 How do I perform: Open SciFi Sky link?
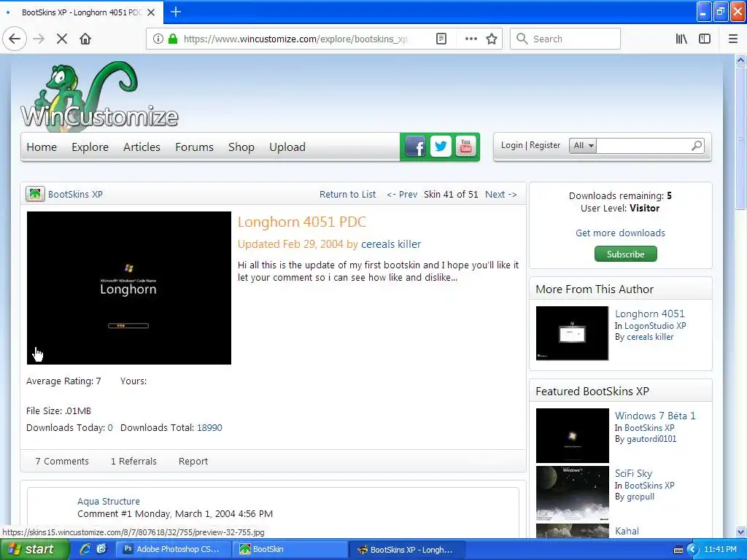(x=633, y=473)
